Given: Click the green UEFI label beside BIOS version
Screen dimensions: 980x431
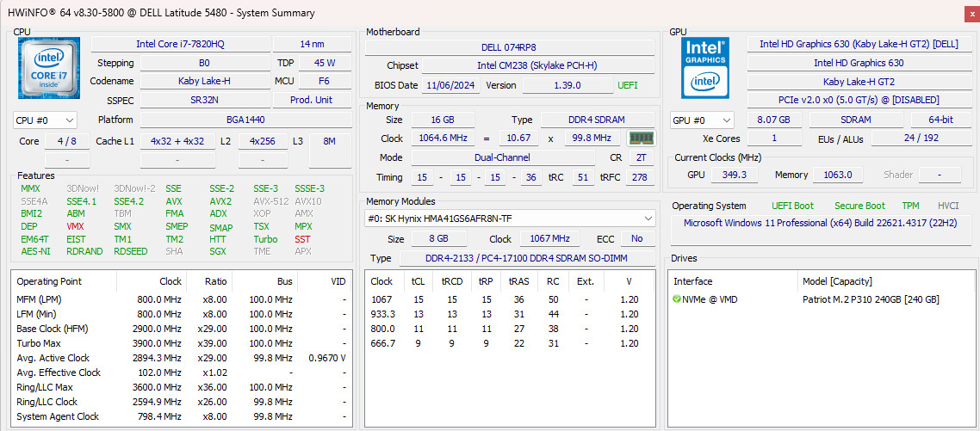Looking at the screenshot, I should [629, 85].
